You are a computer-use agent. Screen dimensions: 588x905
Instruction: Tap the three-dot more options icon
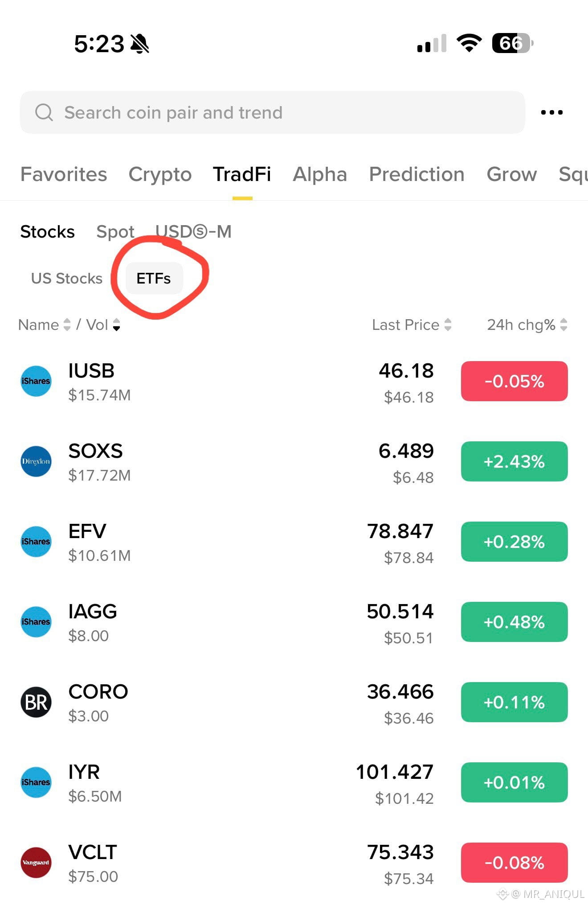point(551,112)
